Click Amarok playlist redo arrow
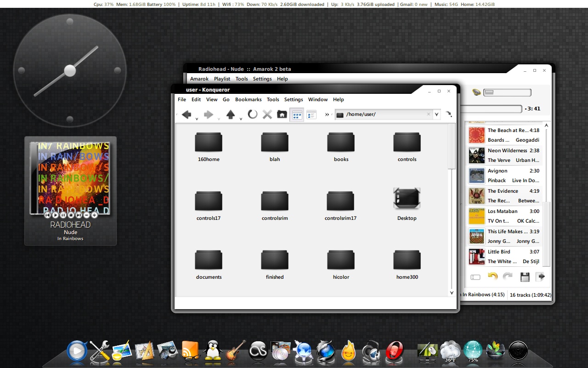The width and height of the screenshot is (588, 368). tap(508, 276)
